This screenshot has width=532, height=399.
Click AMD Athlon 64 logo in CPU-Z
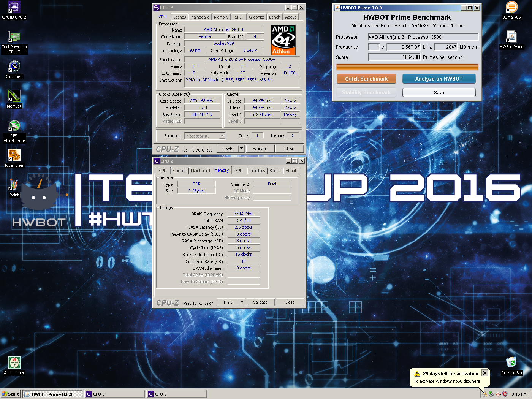point(283,40)
